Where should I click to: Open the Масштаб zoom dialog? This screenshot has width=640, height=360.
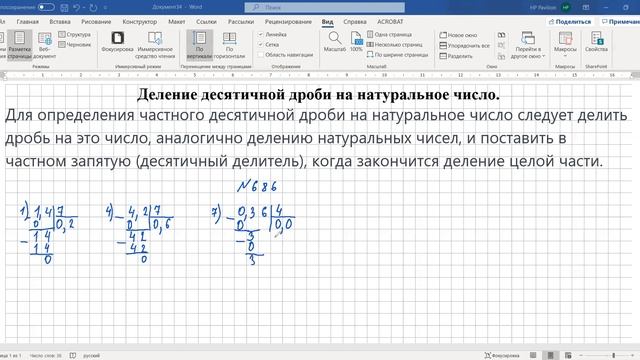[335, 42]
